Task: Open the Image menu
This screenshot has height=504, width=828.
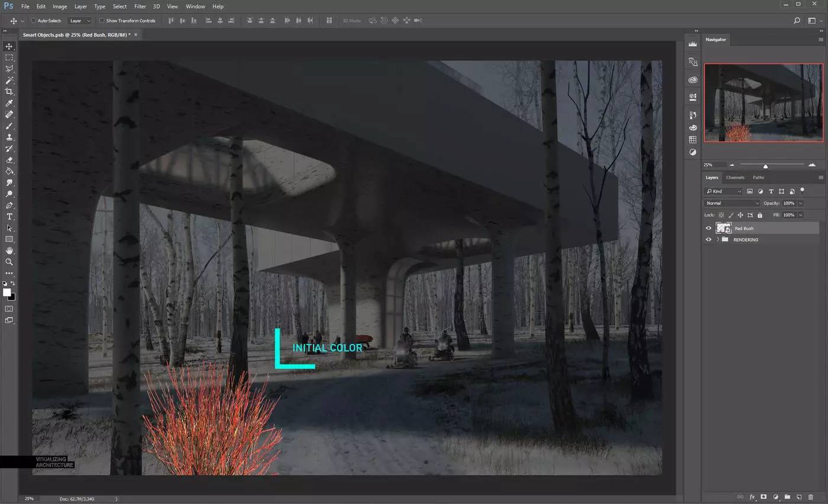Action: coord(60,6)
